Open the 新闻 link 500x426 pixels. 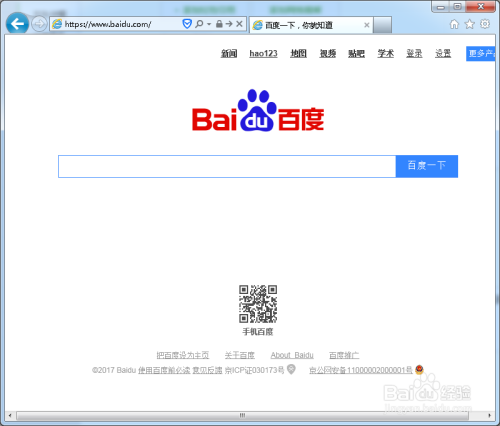click(x=229, y=53)
